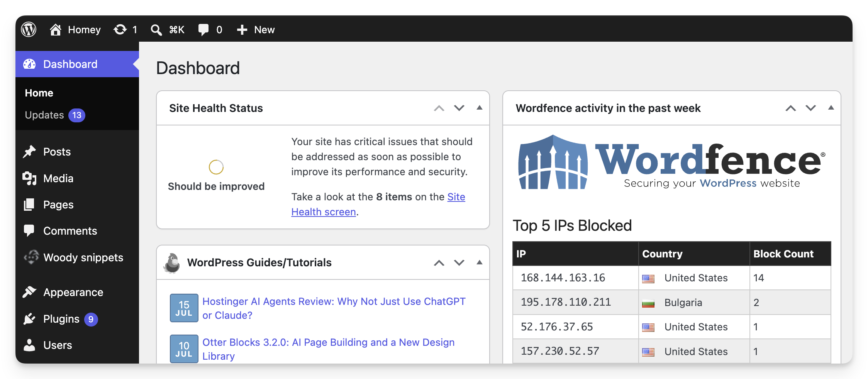The height and width of the screenshot is (379, 868).
Task: Click the plus icon next to New
Action: (242, 30)
